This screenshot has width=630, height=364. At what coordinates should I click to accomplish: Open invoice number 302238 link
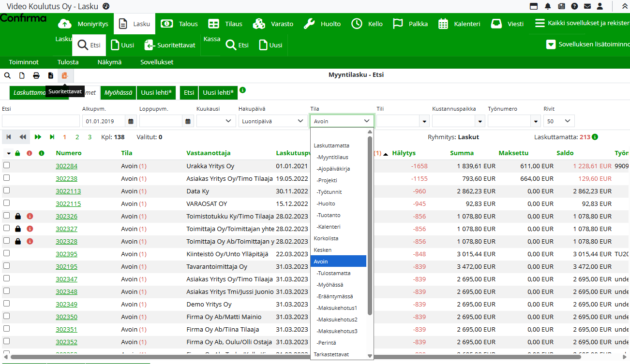(66, 178)
